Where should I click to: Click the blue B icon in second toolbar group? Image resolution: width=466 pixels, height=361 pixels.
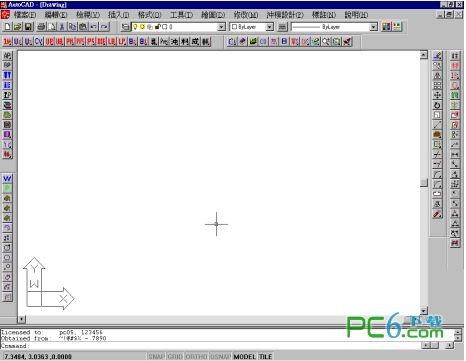coord(284,42)
